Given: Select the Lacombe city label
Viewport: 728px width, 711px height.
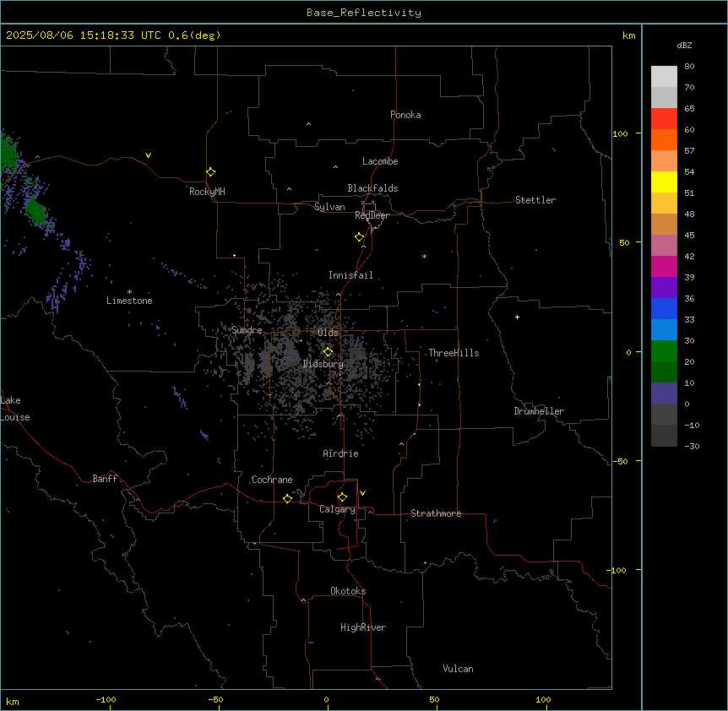Looking at the screenshot, I should click(380, 161).
